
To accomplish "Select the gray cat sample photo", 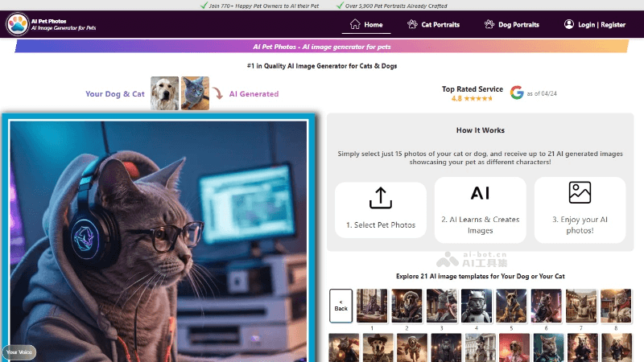I will [x=195, y=93].
